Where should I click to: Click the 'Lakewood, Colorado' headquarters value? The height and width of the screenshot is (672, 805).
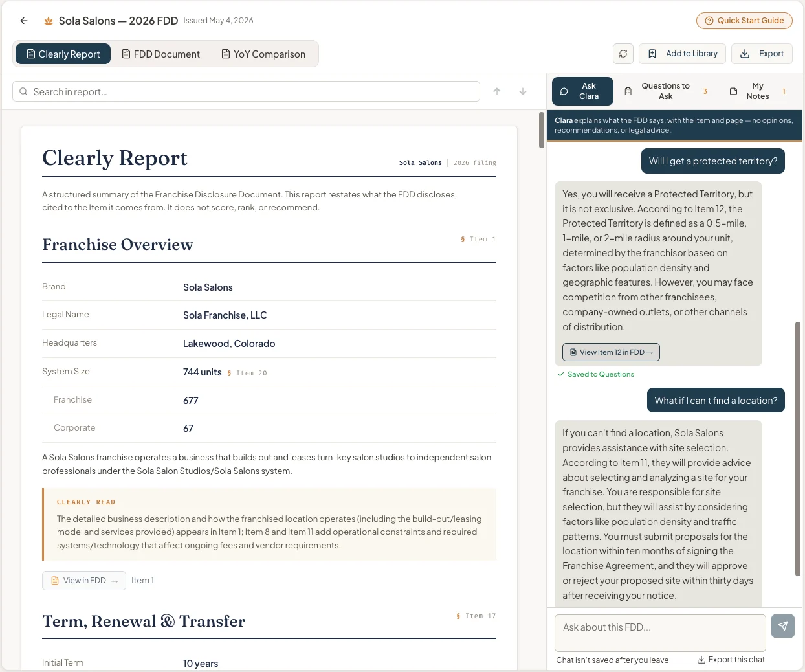pos(229,344)
